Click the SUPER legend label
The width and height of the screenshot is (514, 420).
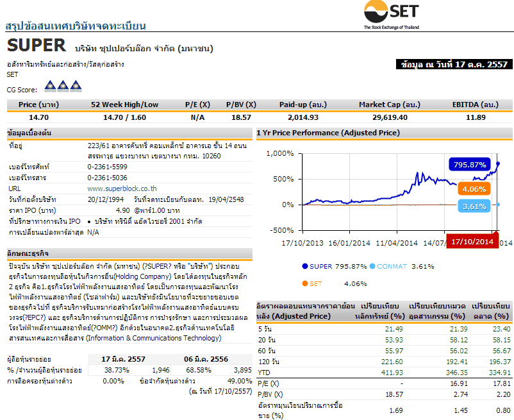pyautogui.click(x=321, y=266)
